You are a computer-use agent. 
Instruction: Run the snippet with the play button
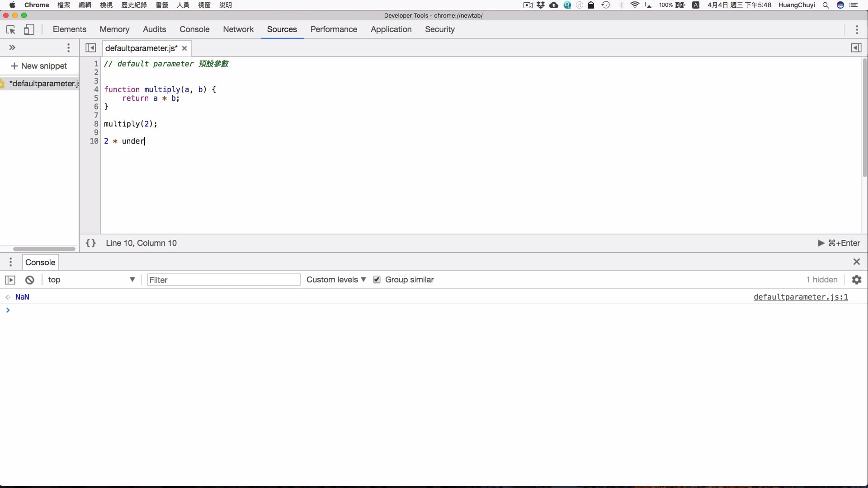coord(821,243)
